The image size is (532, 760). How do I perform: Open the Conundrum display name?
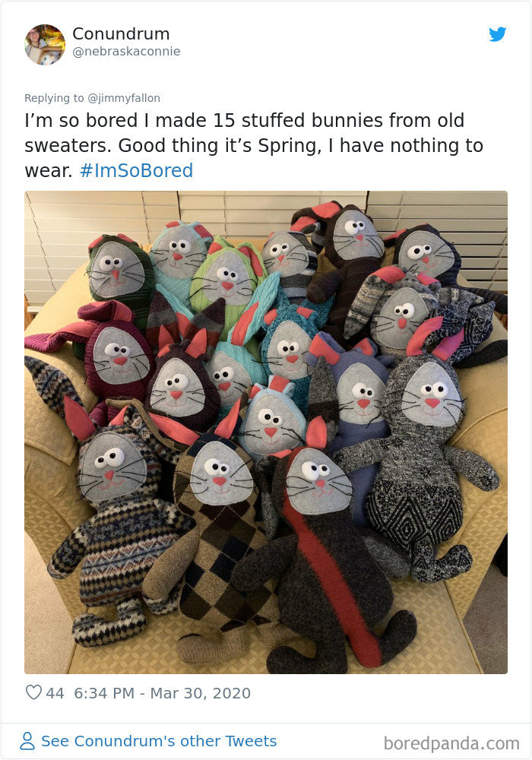tap(121, 34)
